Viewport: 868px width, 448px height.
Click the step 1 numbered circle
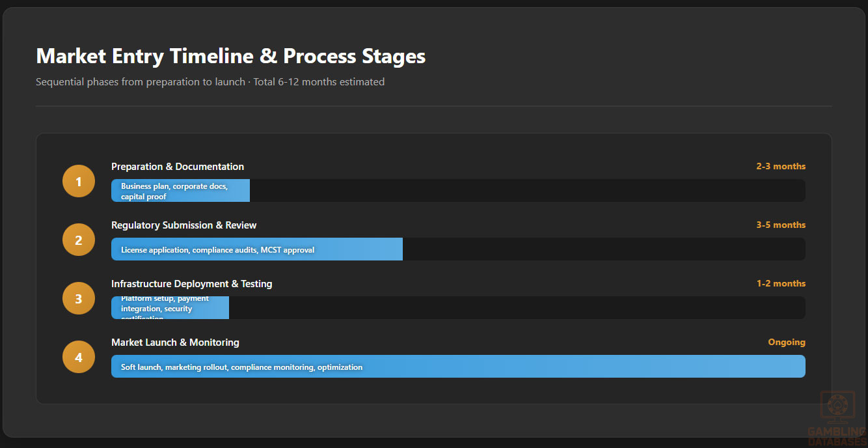79,181
